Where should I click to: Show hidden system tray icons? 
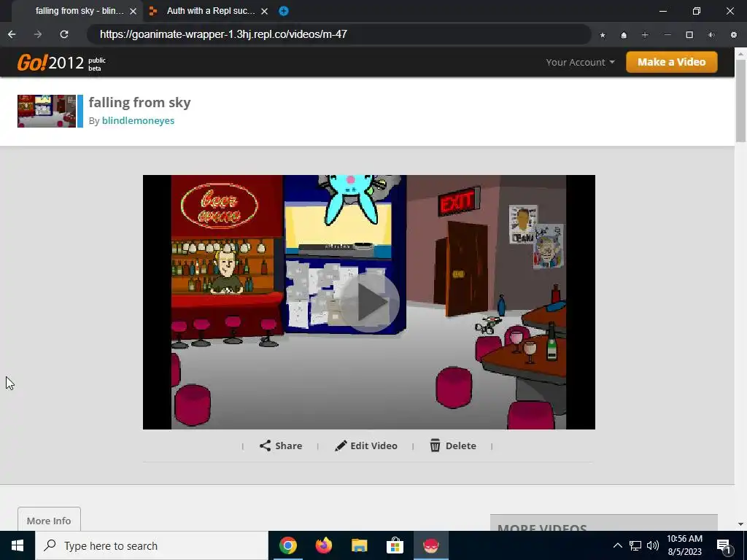(x=617, y=545)
